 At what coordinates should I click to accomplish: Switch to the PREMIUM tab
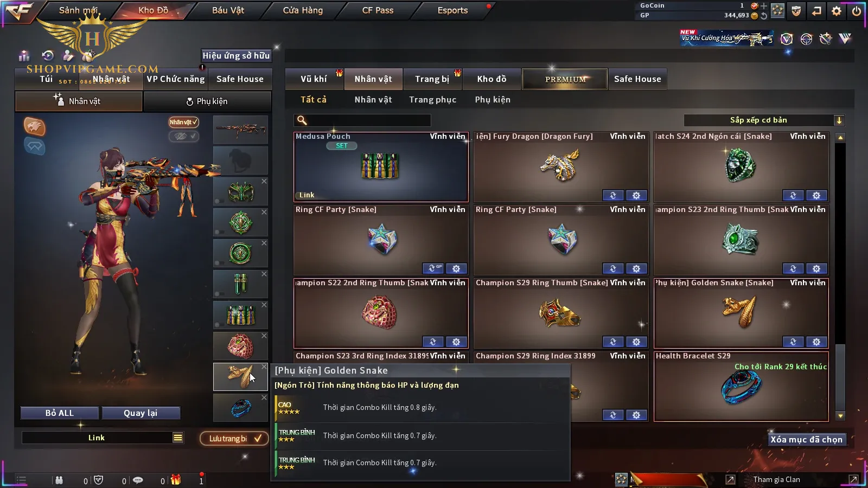pyautogui.click(x=565, y=79)
